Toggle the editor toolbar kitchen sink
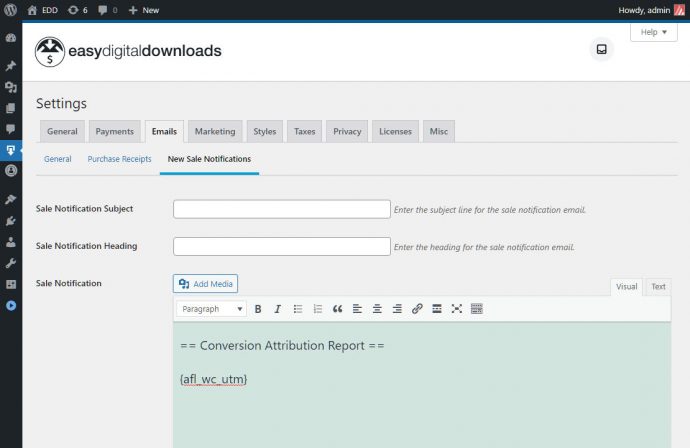The width and height of the screenshot is (690, 448). [x=477, y=309]
